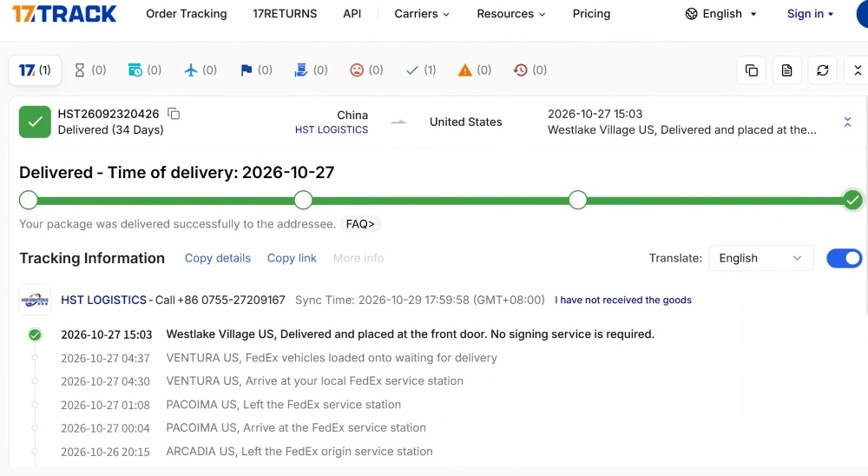Click the first progress bar step circle
Screen dimensions: 868x476
tap(29, 200)
